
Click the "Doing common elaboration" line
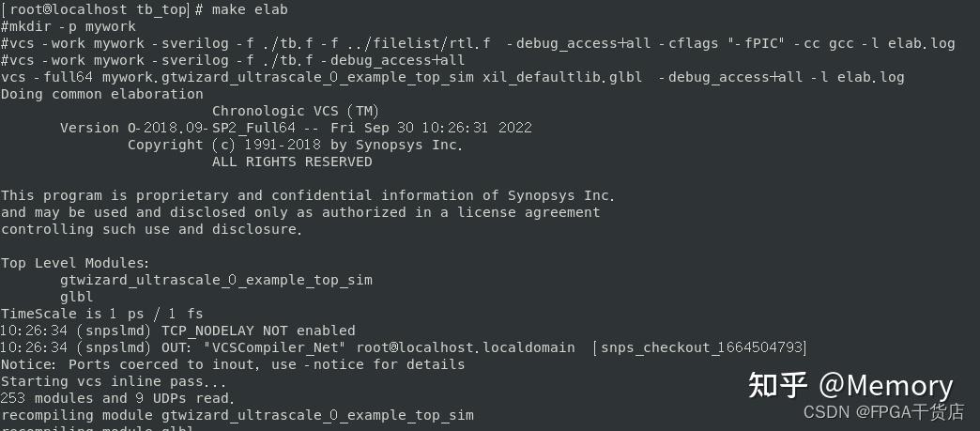tap(101, 94)
